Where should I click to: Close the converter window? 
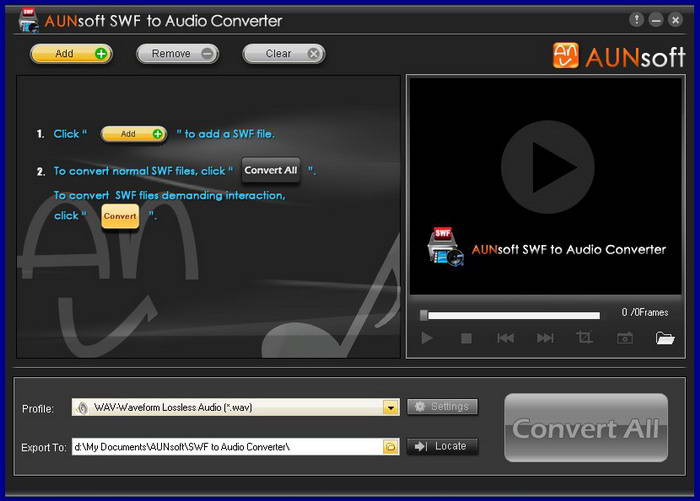click(x=675, y=20)
